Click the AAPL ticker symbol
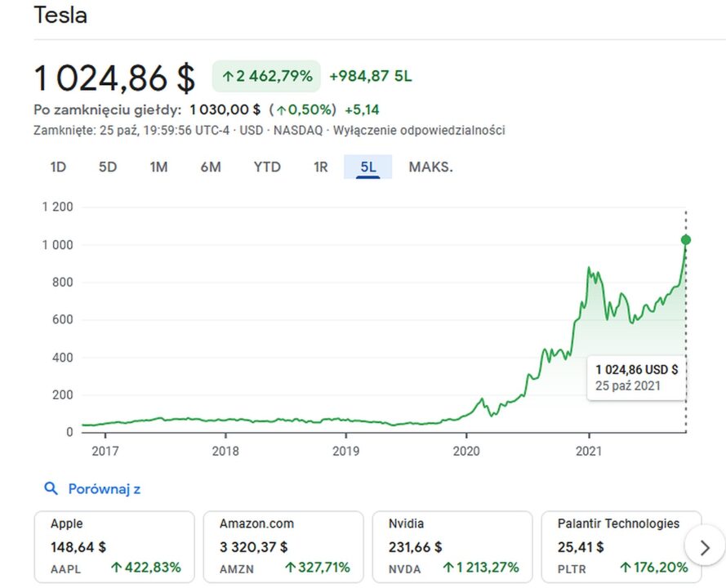This screenshot has width=726, height=588. coord(66,569)
